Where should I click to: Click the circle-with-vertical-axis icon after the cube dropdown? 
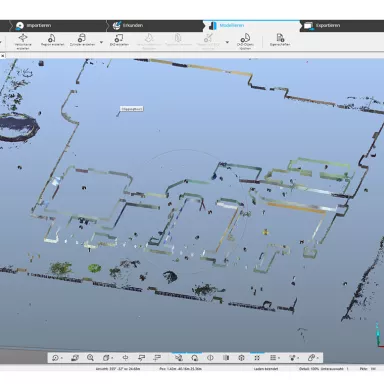pyautogui.click(x=125, y=358)
